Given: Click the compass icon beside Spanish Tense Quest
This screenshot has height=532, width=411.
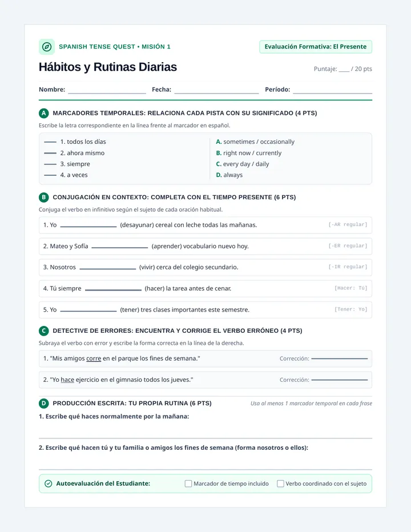Looking at the screenshot, I should point(47,47).
